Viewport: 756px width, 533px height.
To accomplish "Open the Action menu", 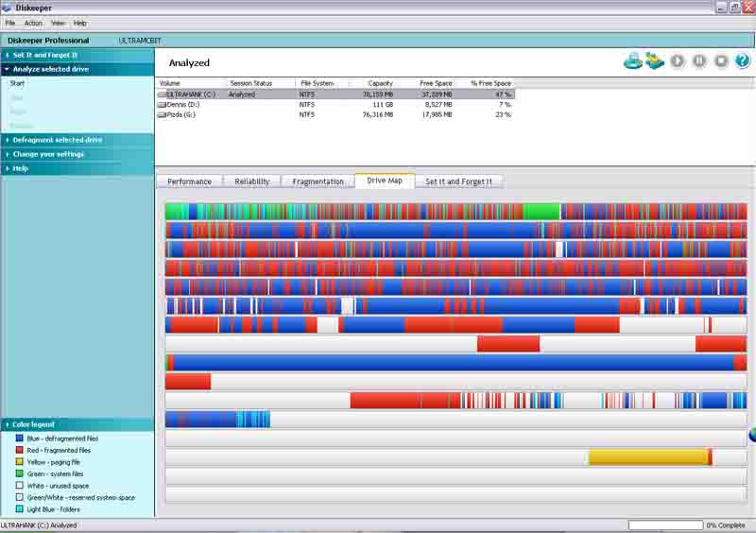I will click(33, 23).
